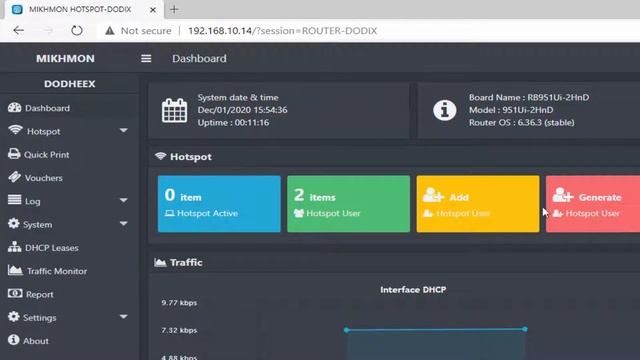Click the info icon in board panel
This screenshot has width=640, height=360.
tap(444, 110)
